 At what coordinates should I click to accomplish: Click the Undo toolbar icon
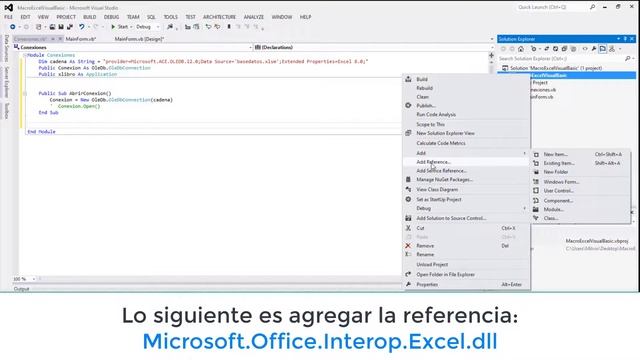pyautogui.click(x=82, y=27)
